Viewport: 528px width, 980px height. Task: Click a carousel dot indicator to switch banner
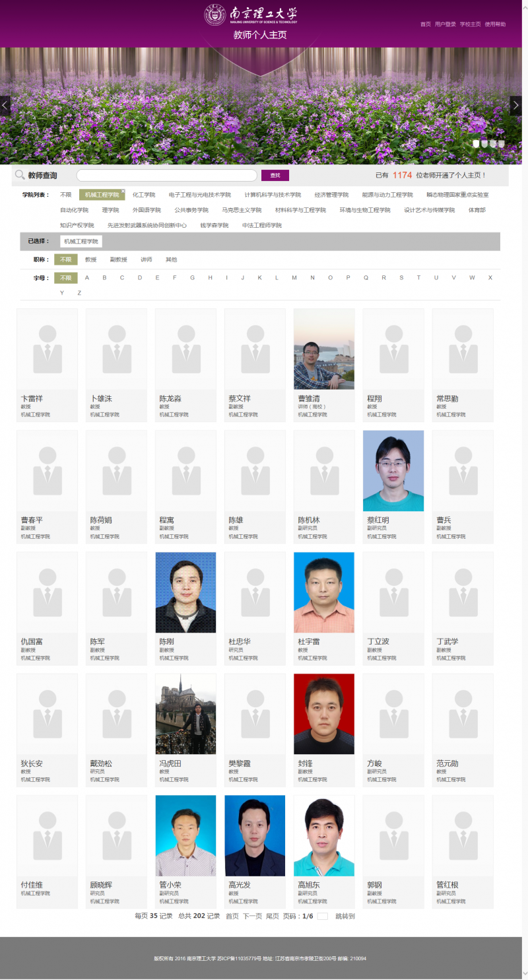pyautogui.click(x=483, y=143)
